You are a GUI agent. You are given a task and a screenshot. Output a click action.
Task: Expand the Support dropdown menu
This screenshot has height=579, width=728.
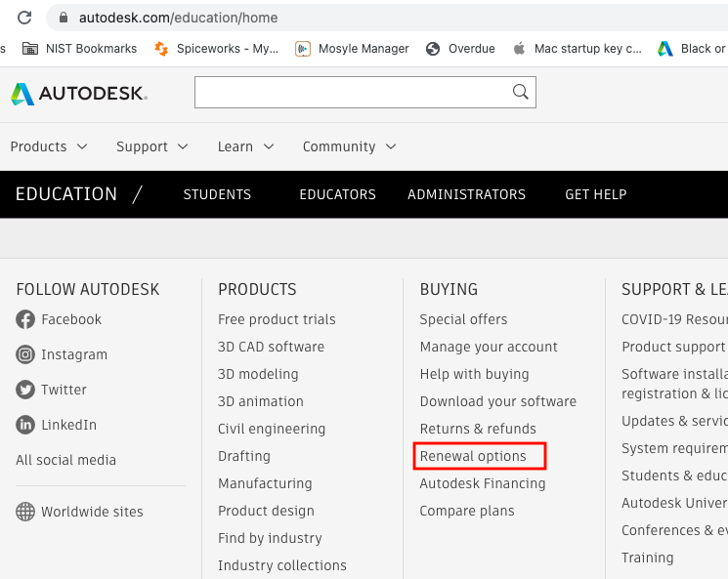pos(152,146)
